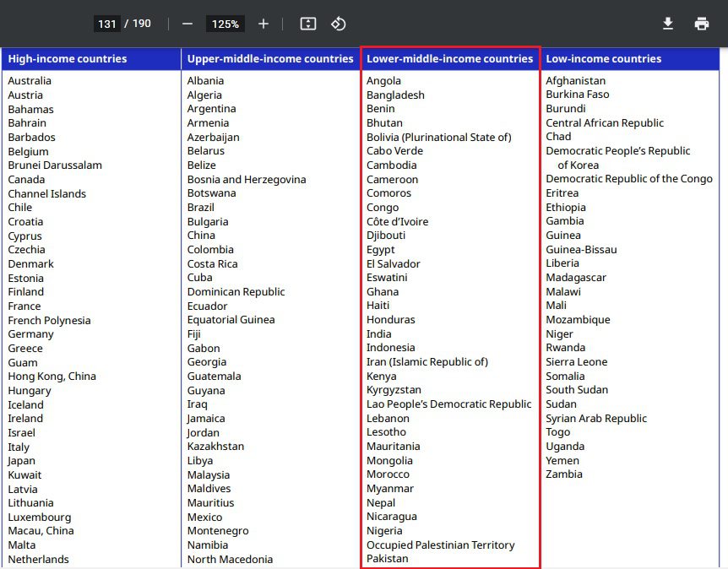Click the zoom out minus icon
The height and width of the screenshot is (569, 728).
point(187,24)
